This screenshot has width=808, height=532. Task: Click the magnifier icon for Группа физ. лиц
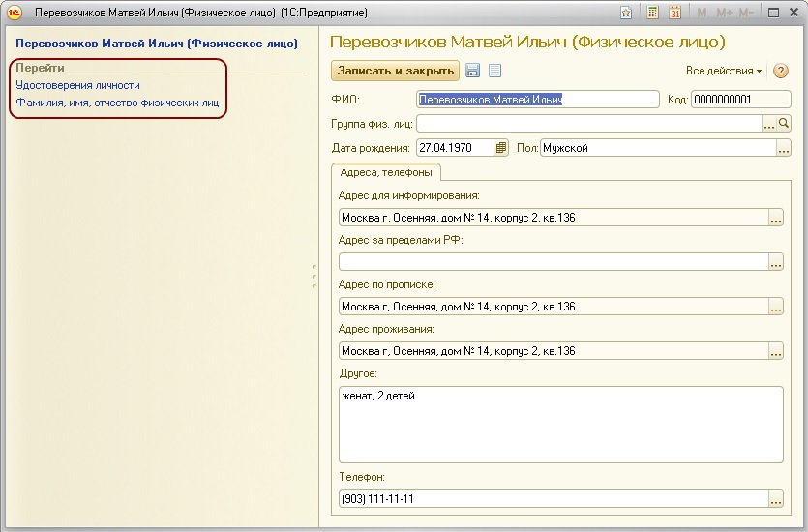coord(785,124)
